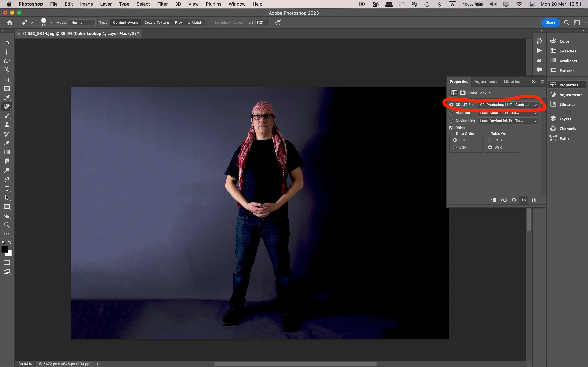Screen dimensions: 588x367
Task: Open the Filter menu
Action: tap(162, 4)
